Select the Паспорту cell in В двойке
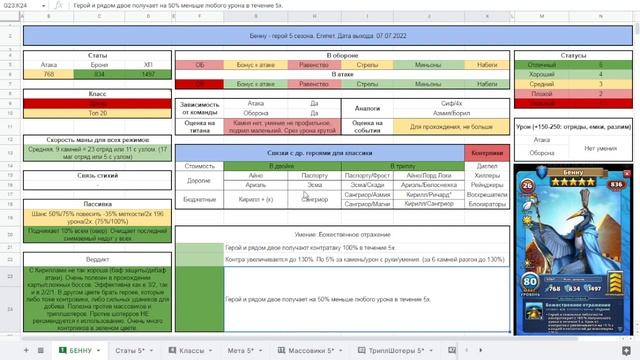The image size is (640, 360). 314,176
